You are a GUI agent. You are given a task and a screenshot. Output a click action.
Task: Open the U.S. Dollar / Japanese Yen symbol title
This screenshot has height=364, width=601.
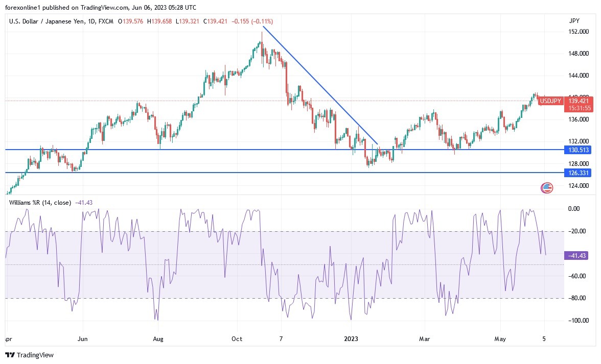tap(51, 21)
